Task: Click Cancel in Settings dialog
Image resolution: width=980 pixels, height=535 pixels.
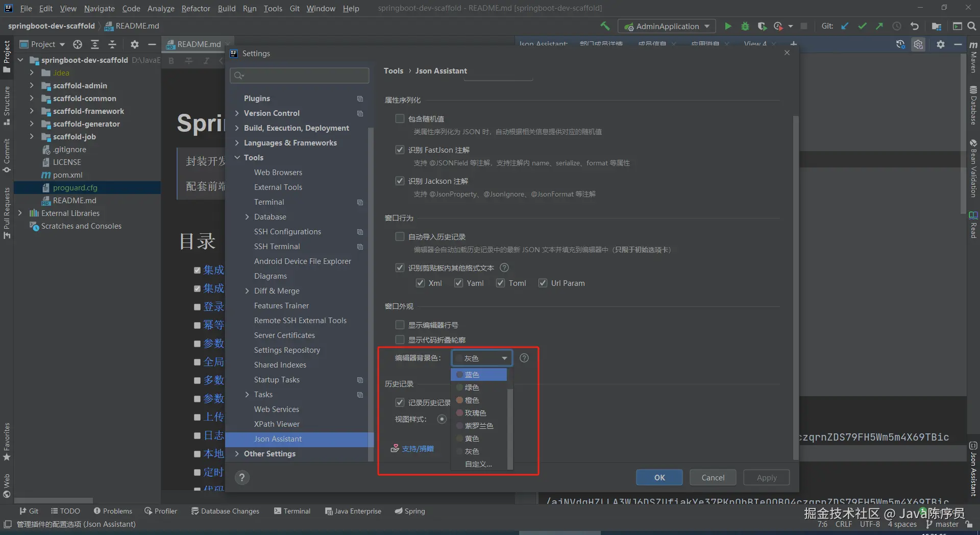Action: pos(713,477)
